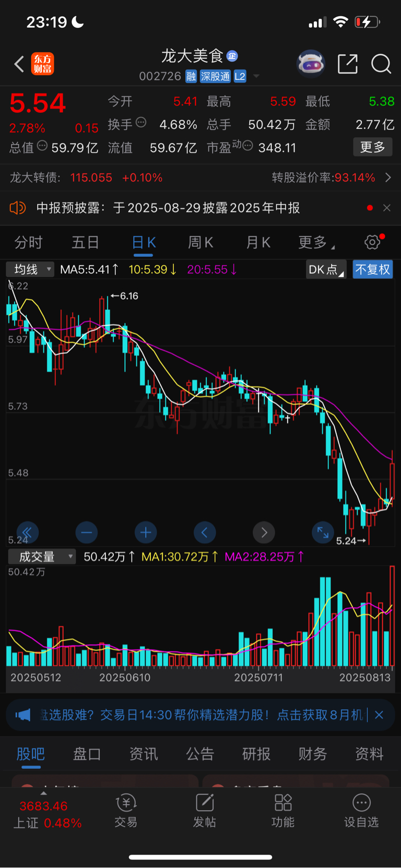Switch to 研报 tab

[256, 754]
